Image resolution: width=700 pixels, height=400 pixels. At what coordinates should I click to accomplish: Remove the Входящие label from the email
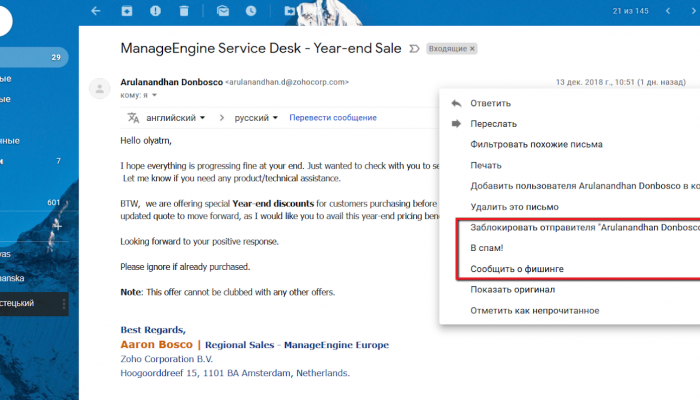point(472,48)
